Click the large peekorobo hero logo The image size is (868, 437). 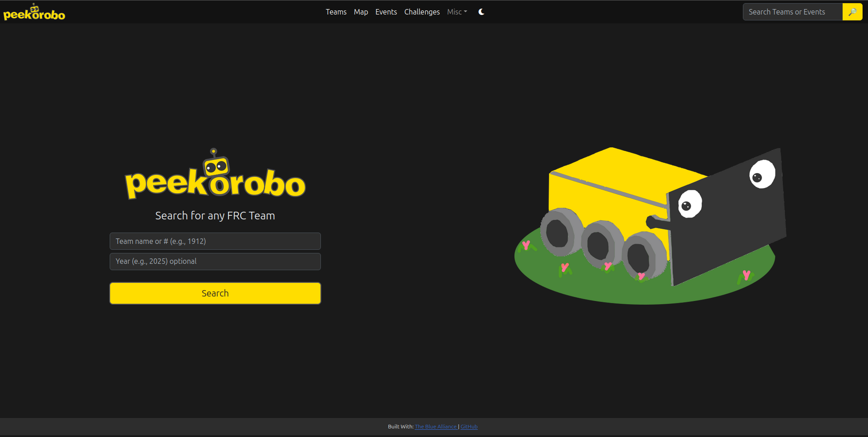tap(215, 174)
